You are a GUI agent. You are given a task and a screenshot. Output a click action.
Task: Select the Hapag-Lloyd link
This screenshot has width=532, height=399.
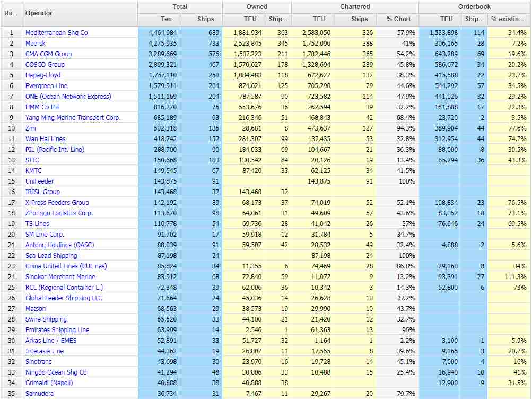tap(43, 75)
